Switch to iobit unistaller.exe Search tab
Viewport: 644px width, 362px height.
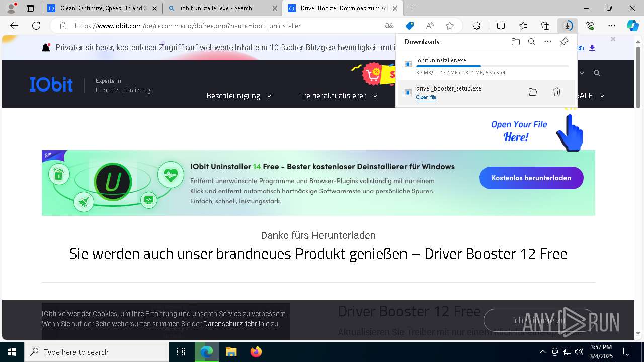[222, 8]
